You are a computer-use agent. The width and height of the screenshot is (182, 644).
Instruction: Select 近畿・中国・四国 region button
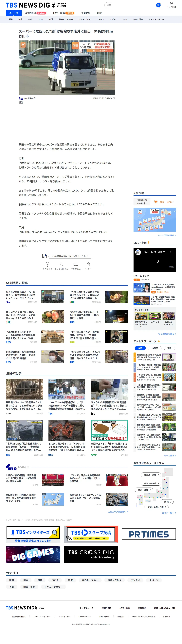click(x=156, y=507)
